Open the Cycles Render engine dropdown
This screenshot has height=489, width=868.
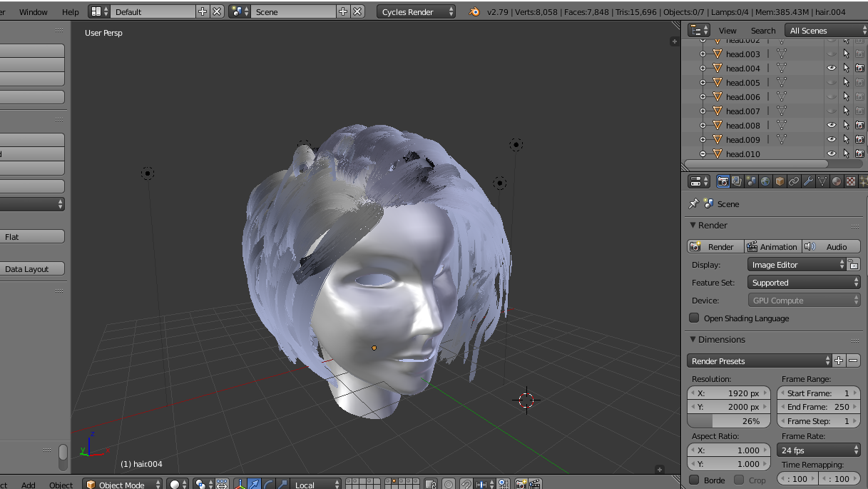[x=417, y=12]
